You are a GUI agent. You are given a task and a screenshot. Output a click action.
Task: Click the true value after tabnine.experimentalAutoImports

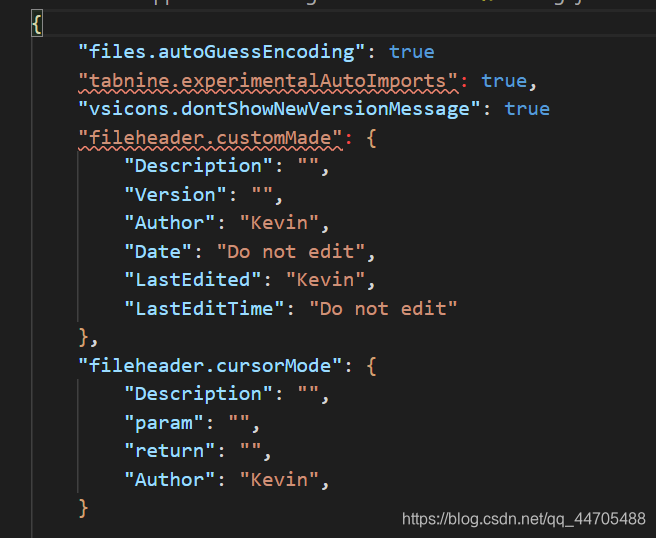pyautogui.click(x=504, y=81)
